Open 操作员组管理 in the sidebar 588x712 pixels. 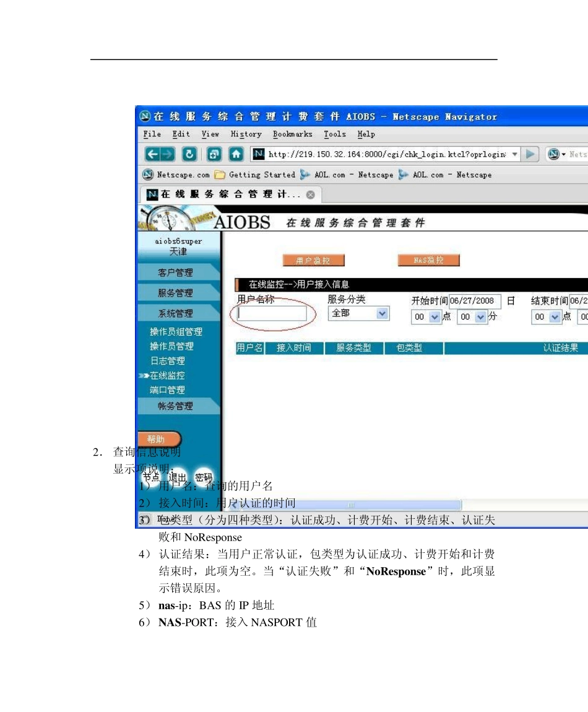[x=176, y=332]
